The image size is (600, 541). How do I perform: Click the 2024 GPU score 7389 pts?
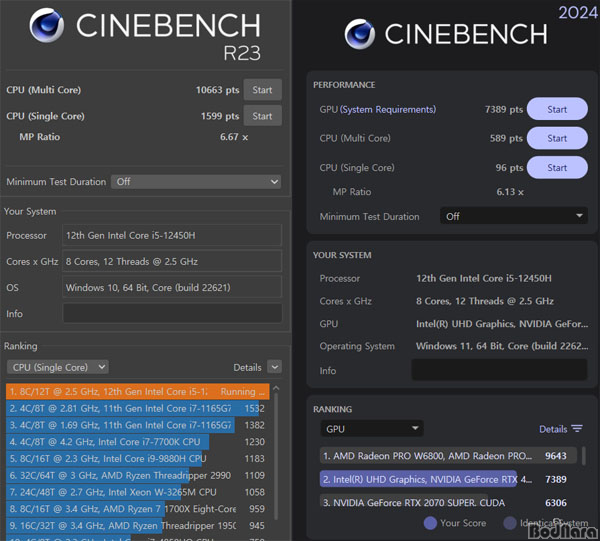504,109
